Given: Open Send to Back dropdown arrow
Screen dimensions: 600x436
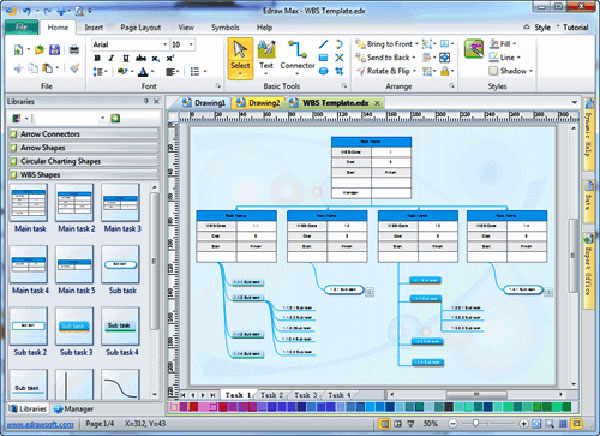Looking at the screenshot, I should pyautogui.click(x=414, y=57).
